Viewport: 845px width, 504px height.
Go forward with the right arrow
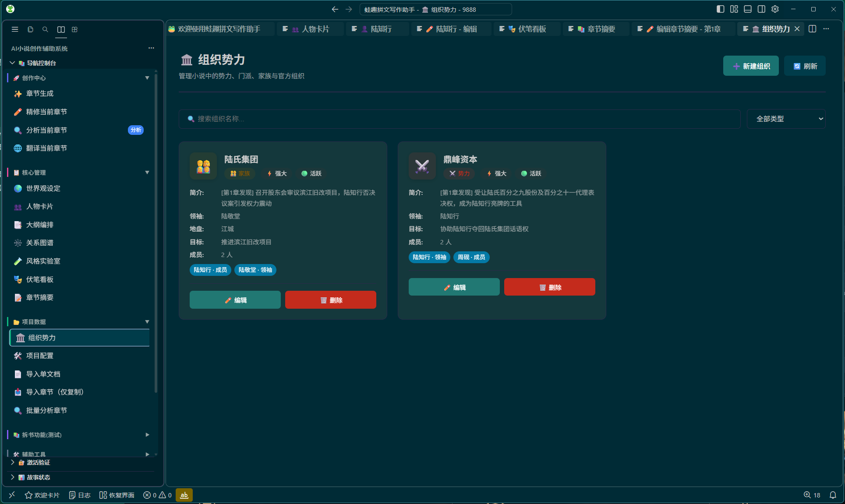coord(349,9)
